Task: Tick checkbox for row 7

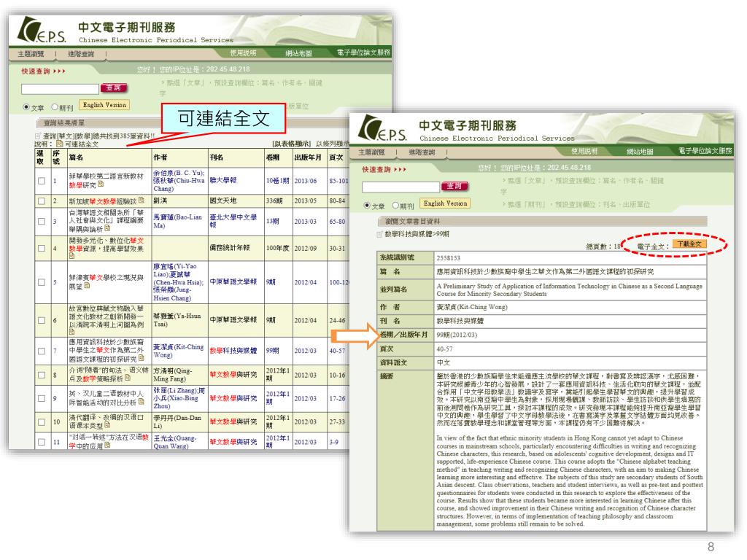Action: [x=42, y=351]
